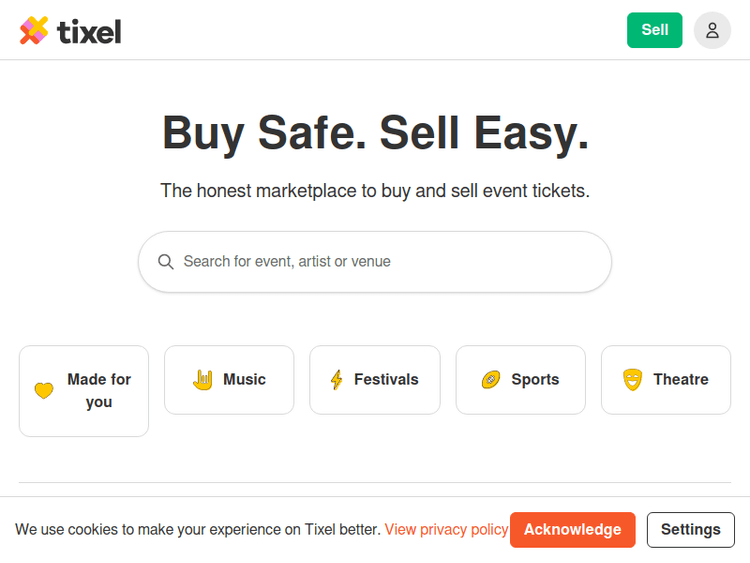The height and width of the screenshot is (563, 750).
Task: Focus the event, artist or venue search field
Action: click(390, 262)
